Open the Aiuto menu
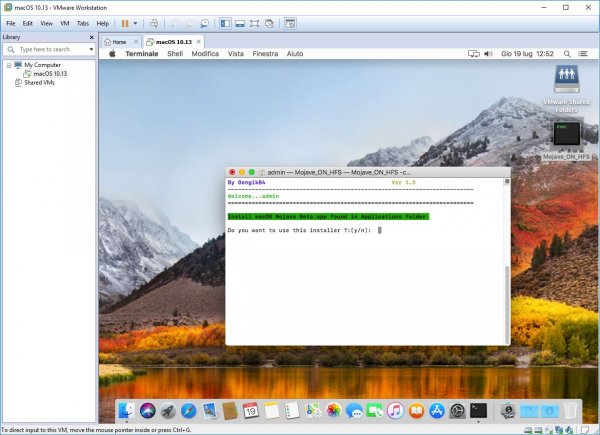This screenshot has height=435, width=600. [x=295, y=54]
